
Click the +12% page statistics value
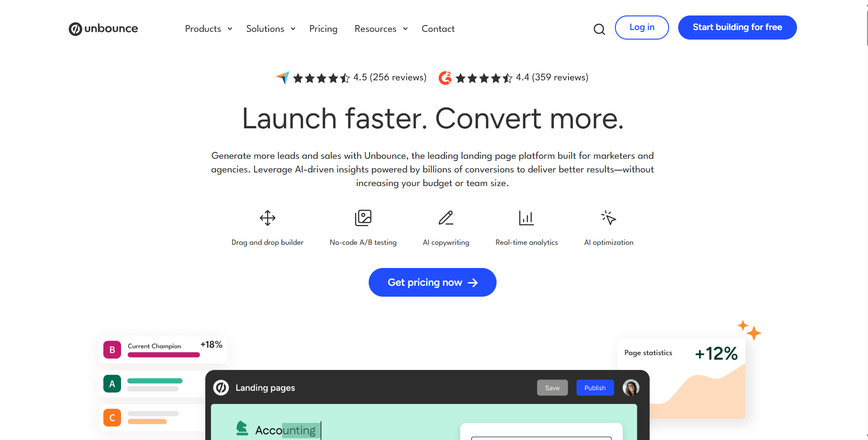[x=716, y=354]
